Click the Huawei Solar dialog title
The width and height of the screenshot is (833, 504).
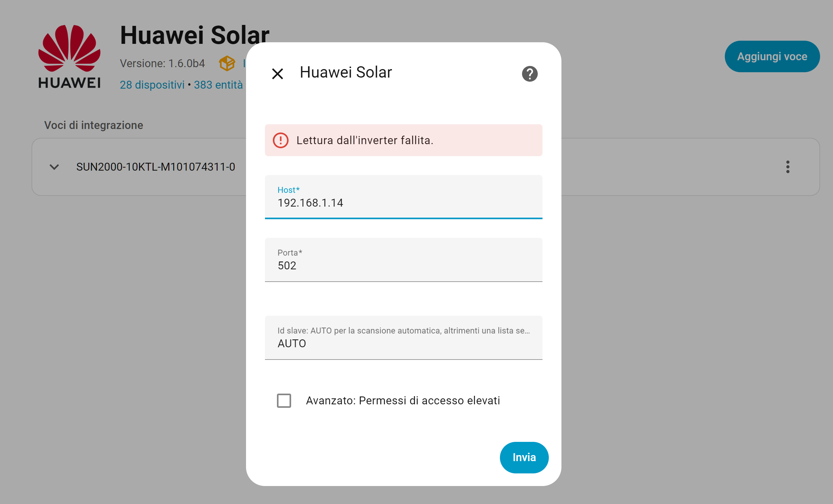346,72
